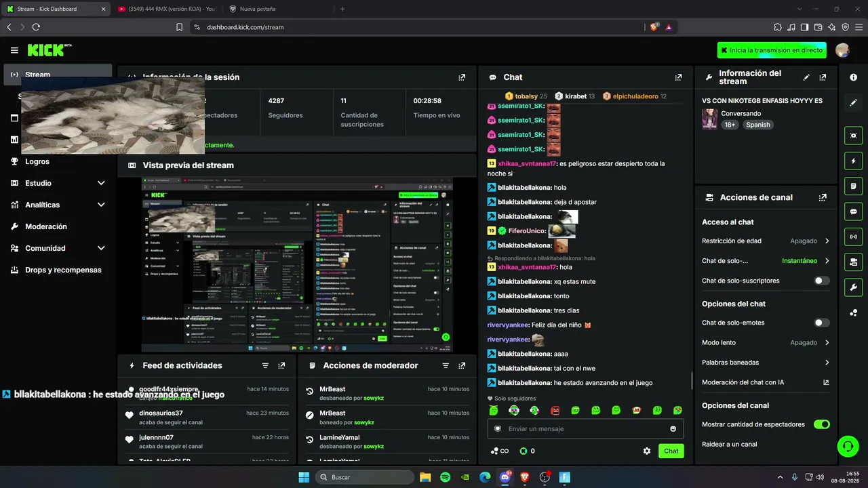Toggle Chat de solo-emotes switch
The height and width of the screenshot is (488, 868).
pos(821,323)
